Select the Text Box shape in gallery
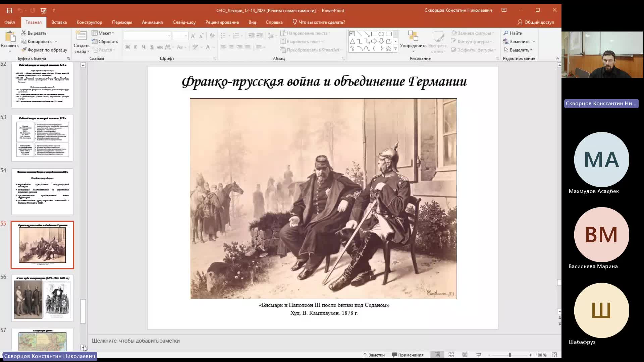This screenshot has width=644, height=362. point(352,34)
